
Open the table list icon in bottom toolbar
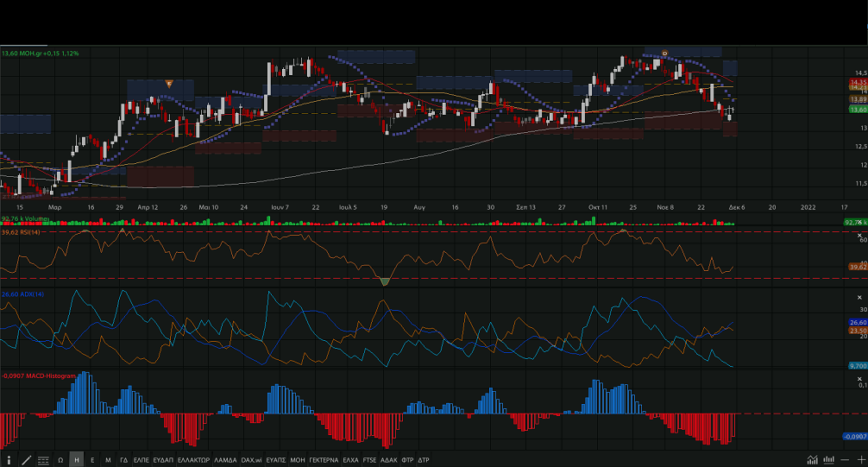(x=43, y=460)
